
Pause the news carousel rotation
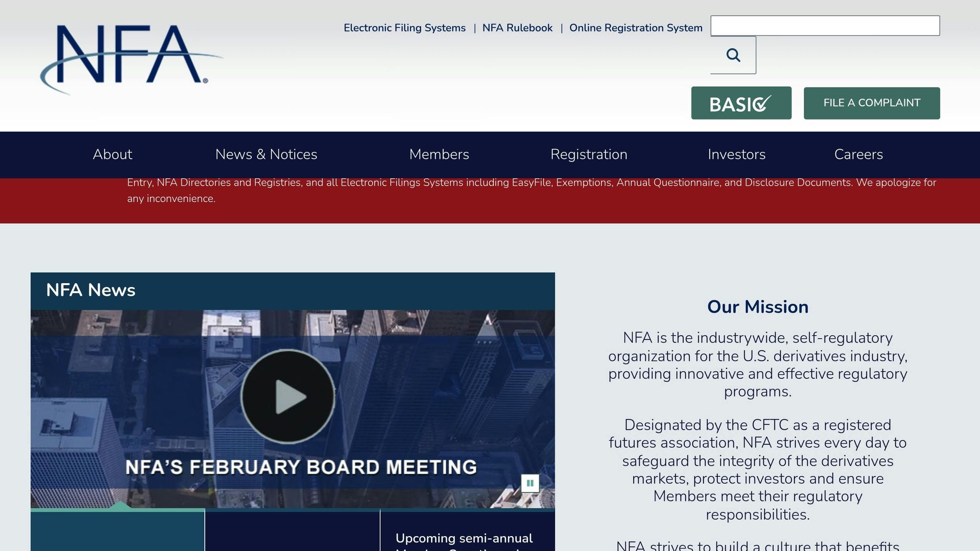click(530, 483)
